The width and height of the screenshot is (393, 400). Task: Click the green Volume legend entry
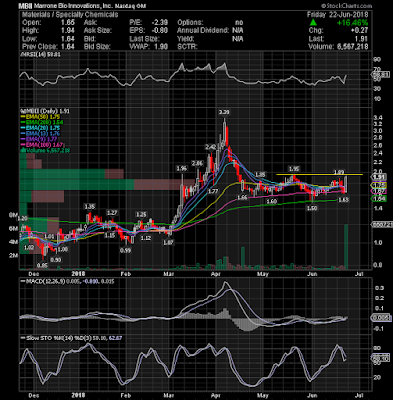tap(45, 150)
